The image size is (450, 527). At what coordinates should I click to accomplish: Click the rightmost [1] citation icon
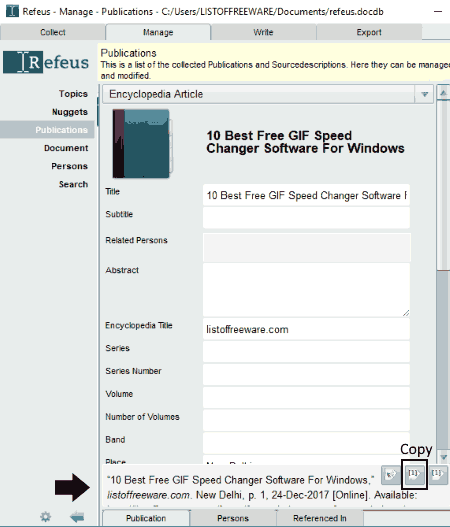438,475
